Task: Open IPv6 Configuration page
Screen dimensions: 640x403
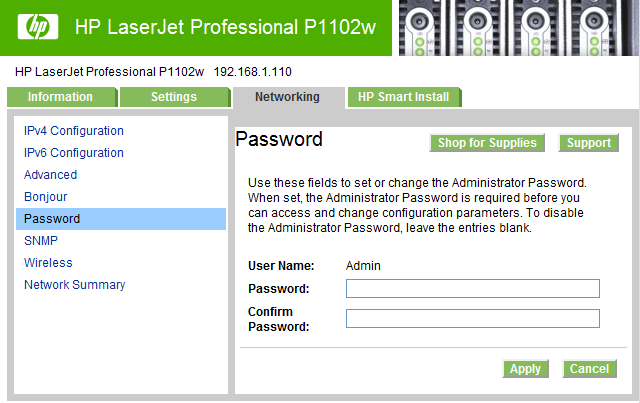Action: point(74,153)
